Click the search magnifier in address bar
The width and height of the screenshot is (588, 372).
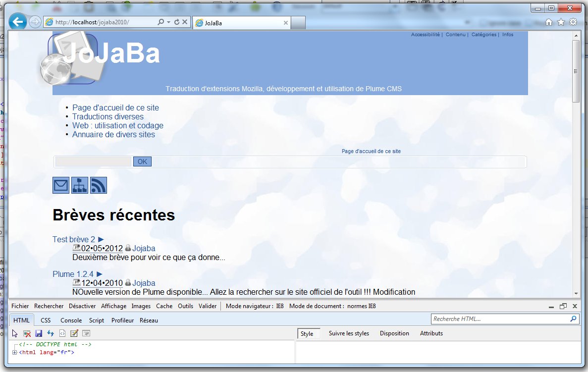tap(160, 22)
